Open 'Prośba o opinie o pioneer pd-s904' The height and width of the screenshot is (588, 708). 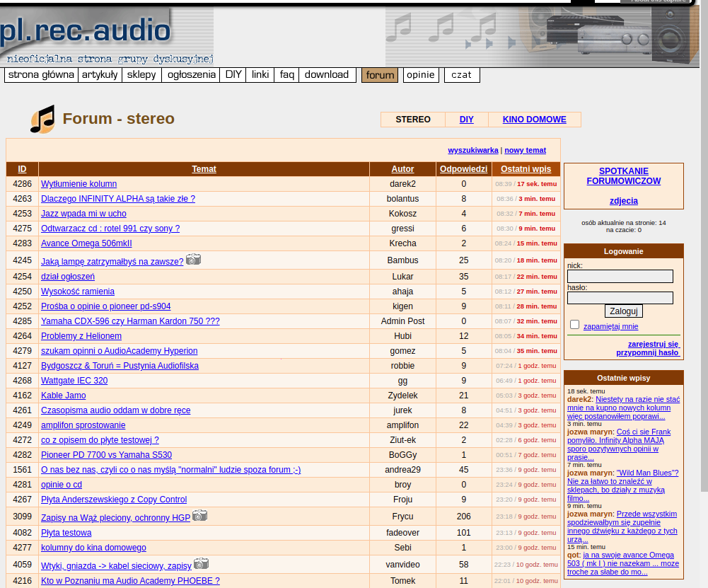[x=106, y=306]
